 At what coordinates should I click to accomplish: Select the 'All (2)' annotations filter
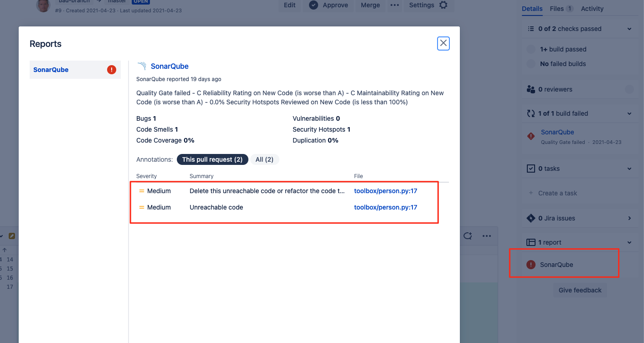[x=264, y=159]
